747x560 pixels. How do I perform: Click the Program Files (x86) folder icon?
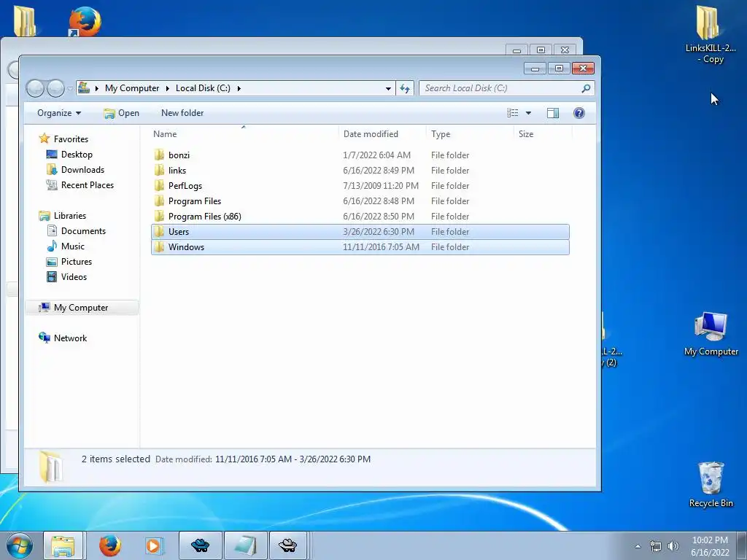160,216
